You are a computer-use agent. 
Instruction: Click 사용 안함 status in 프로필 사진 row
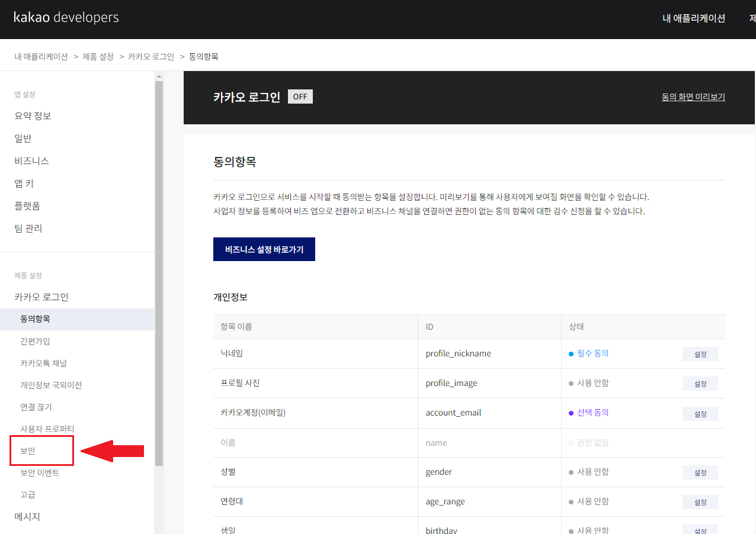click(x=593, y=383)
